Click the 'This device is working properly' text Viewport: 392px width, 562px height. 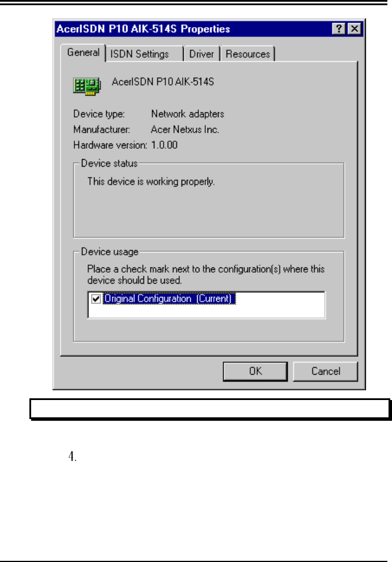151,182
